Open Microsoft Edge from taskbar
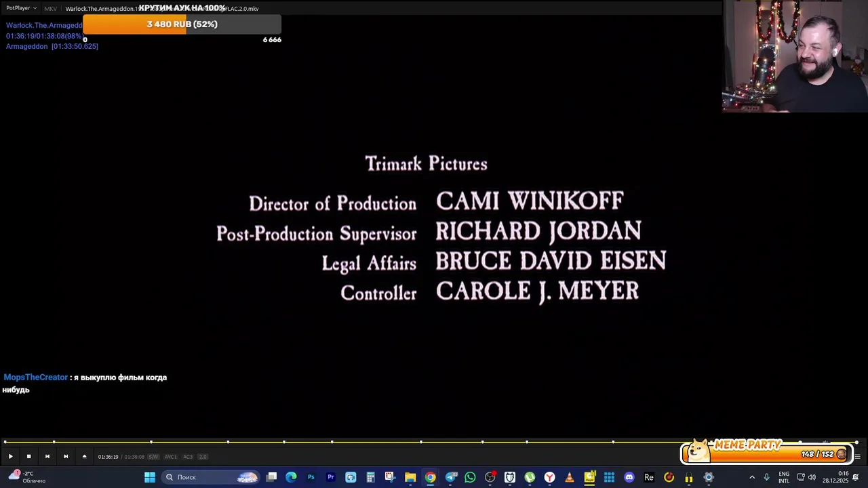 pyautogui.click(x=291, y=477)
